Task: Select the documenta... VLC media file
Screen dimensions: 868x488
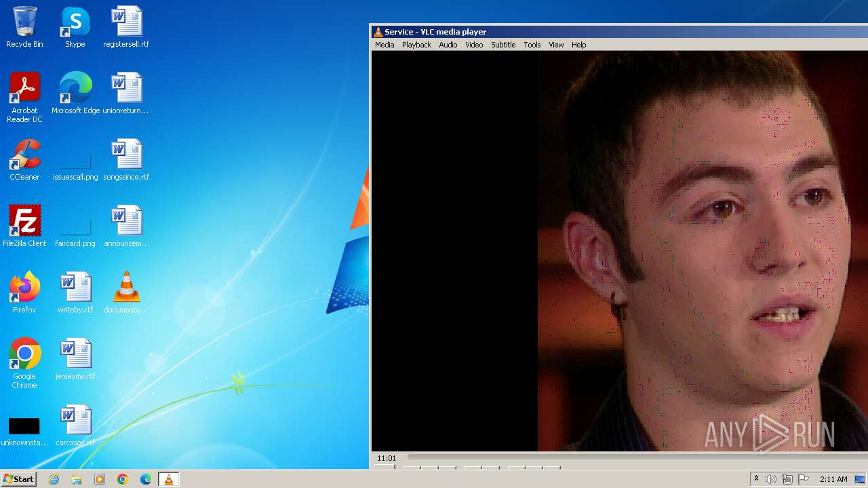Action: [x=126, y=293]
